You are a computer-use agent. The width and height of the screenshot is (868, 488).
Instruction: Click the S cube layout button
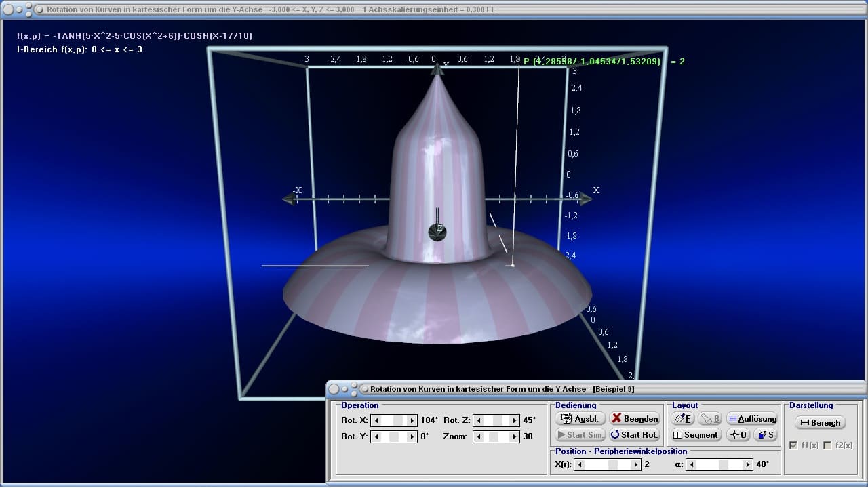point(766,435)
